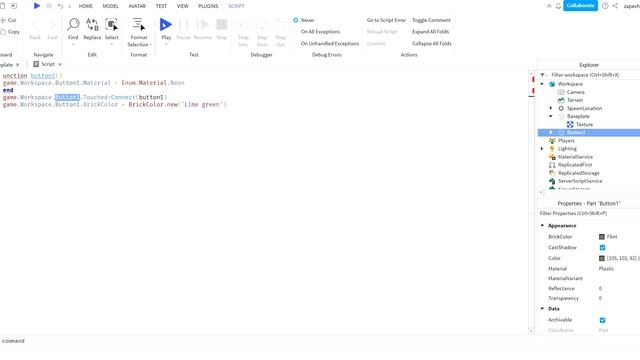Open the Format Selection dropdown arrow

(x=151, y=44)
